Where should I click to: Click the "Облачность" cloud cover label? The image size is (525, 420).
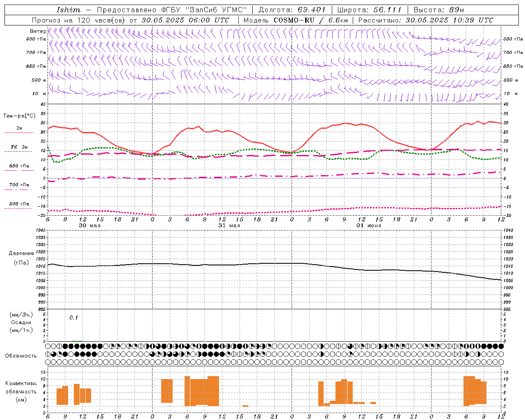(21, 356)
